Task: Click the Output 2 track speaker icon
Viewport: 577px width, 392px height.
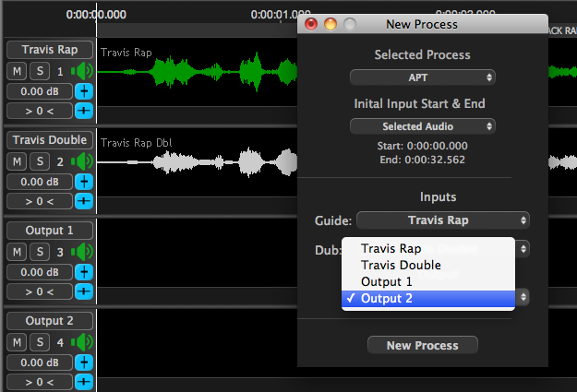Action: pyautogui.click(x=84, y=342)
